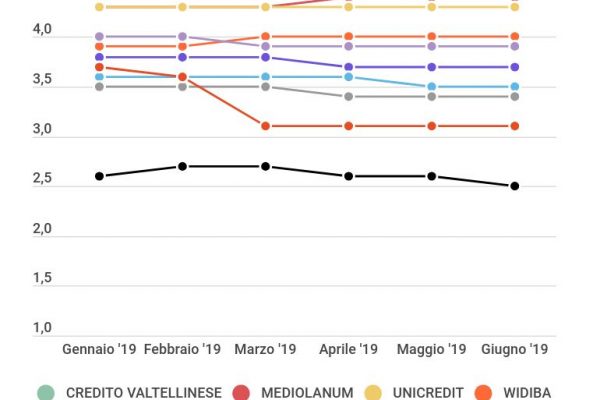This screenshot has width=600, height=400.
Task: Select black line point at Giugno '19
Action: [515, 186]
